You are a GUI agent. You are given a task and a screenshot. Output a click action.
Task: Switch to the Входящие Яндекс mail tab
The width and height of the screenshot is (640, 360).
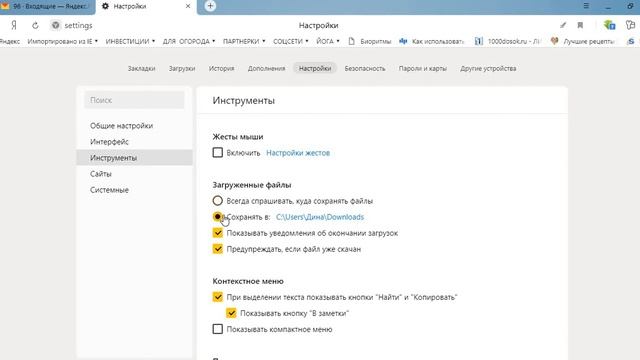pos(47,7)
